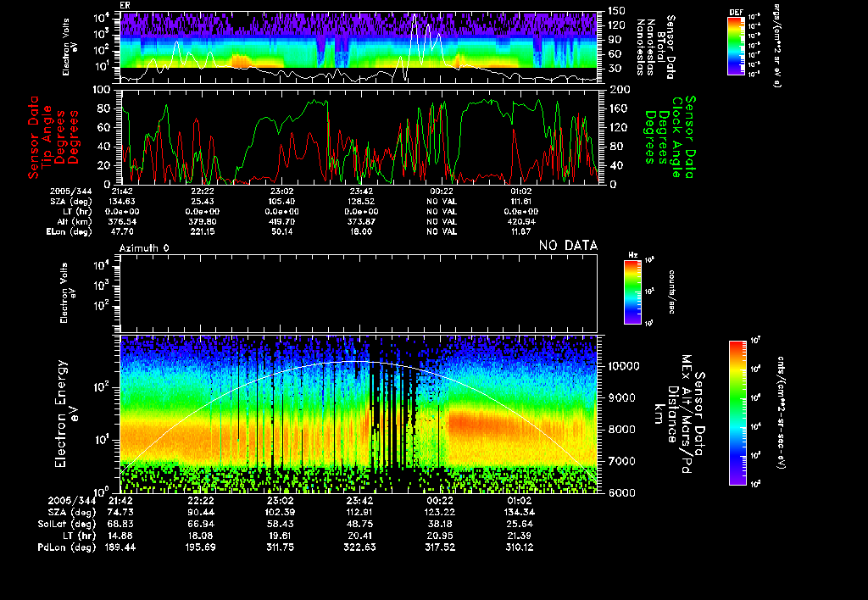Screen dimensions: 868x600
Task: Select the SZA value 134.63
Action: [121, 202]
